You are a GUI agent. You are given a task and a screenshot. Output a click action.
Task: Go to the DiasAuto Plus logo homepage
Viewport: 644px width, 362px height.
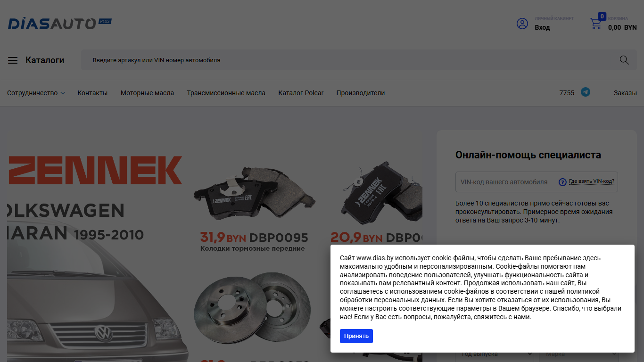60,24
